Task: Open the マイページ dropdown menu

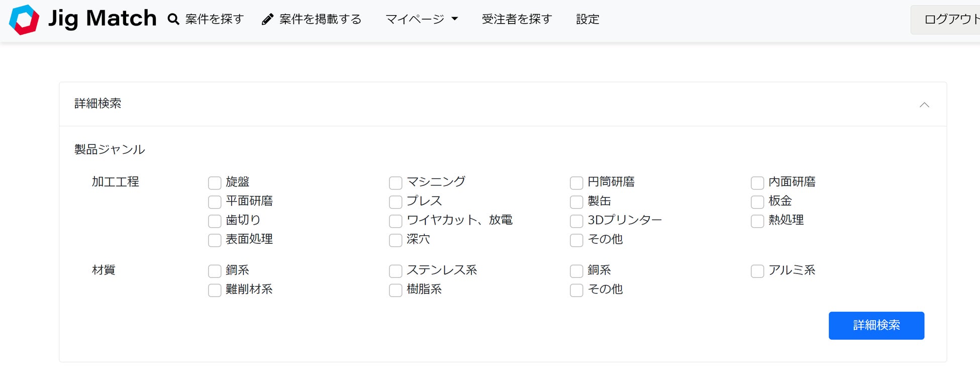Action: [421, 19]
